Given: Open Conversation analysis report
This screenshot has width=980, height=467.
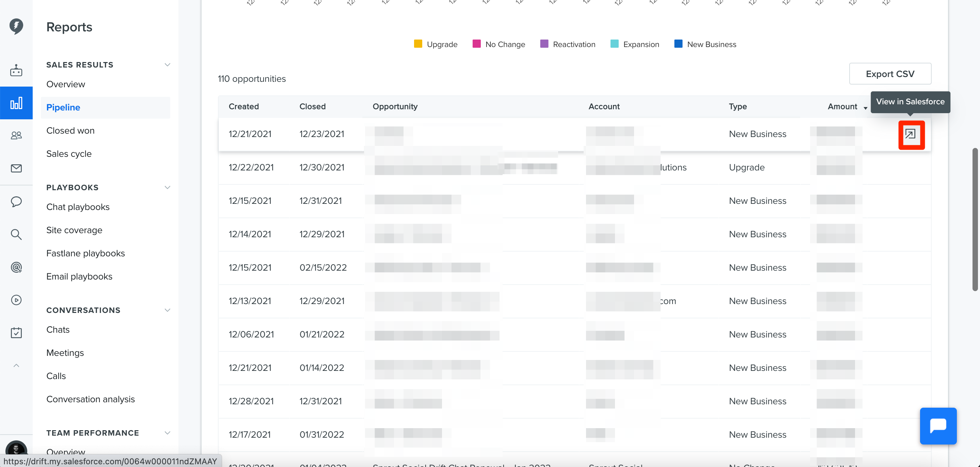Looking at the screenshot, I should [90, 399].
